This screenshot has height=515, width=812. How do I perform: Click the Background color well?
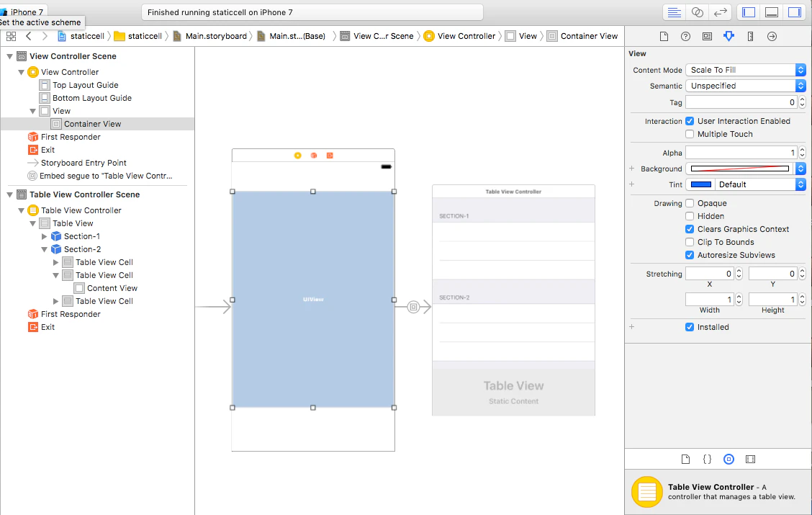740,169
